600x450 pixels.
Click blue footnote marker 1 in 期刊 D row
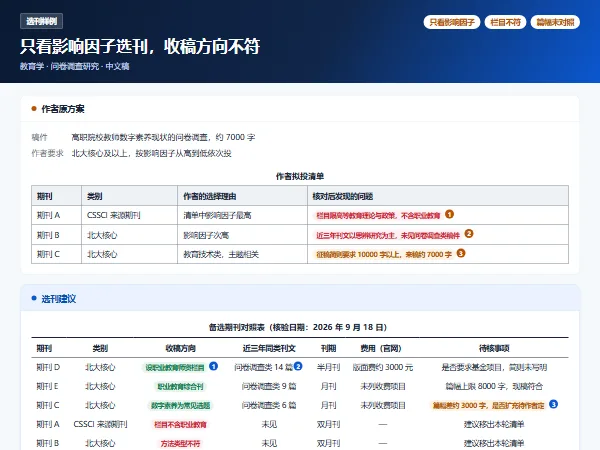pyautogui.click(x=214, y=366)
